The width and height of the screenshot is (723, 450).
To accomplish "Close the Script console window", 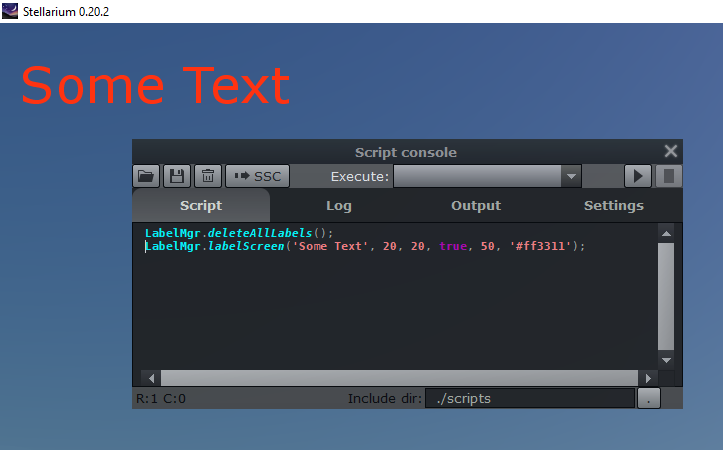I will [x=671, y=151].
